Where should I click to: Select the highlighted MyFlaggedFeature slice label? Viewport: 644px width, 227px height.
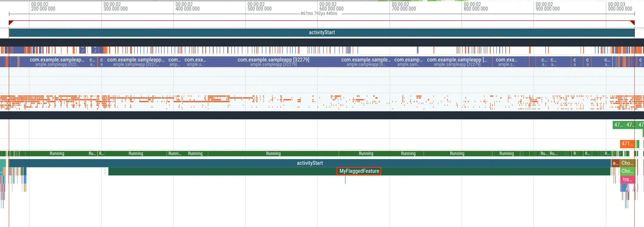click(359, 171)
